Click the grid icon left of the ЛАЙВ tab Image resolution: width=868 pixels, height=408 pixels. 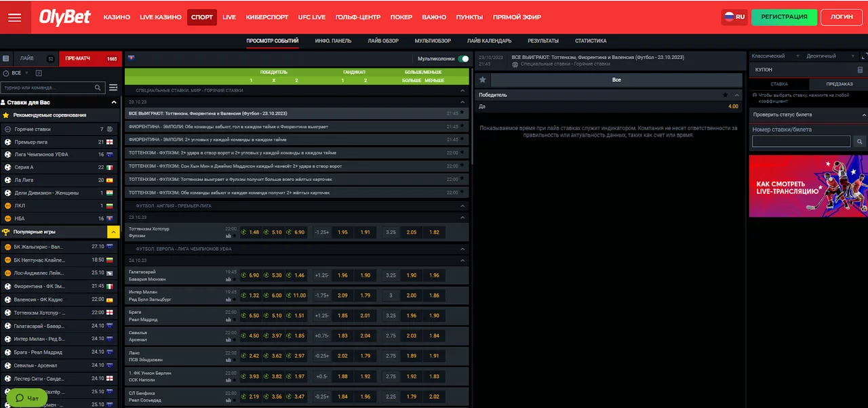tap(6, 59)
